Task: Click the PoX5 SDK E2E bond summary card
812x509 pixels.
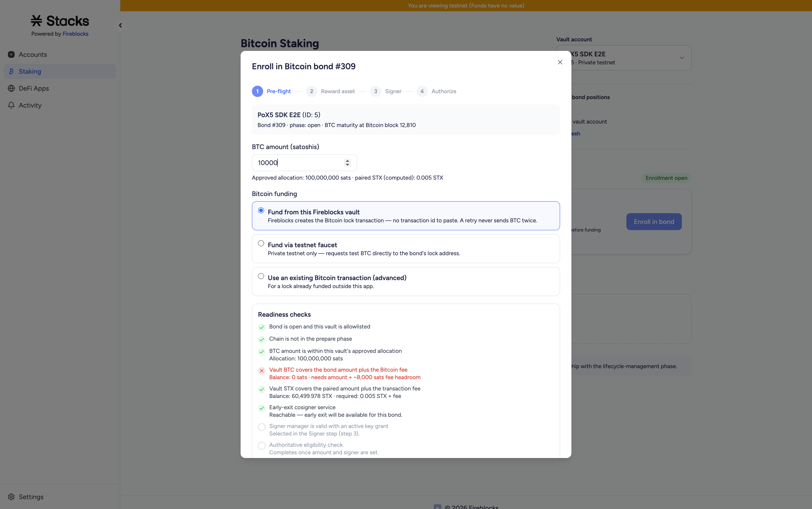Action: pyautogui.click(x=406, y=120)
